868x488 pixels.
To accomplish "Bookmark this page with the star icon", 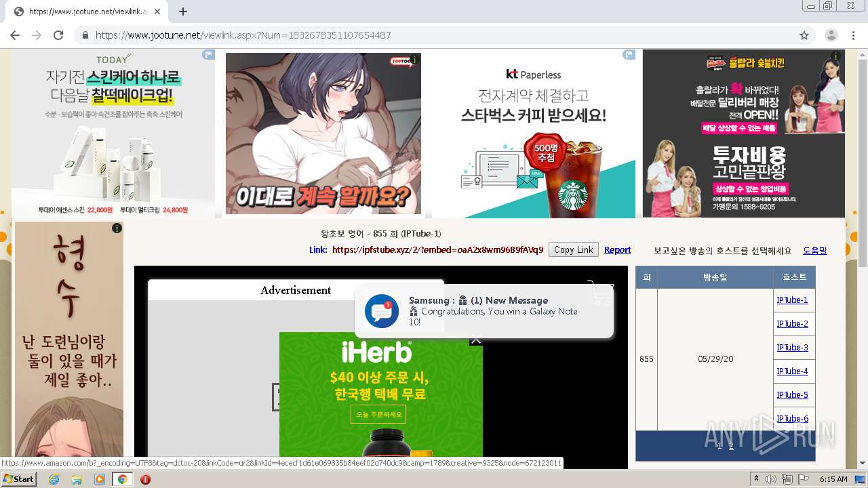I will 804,35.
